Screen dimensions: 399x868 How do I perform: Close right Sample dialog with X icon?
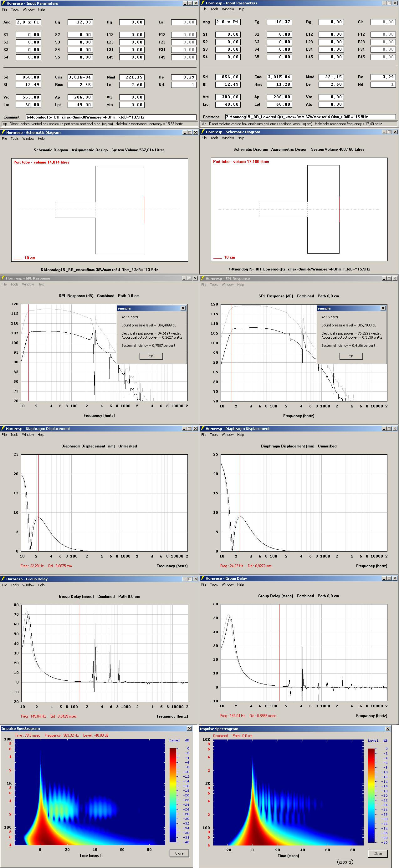[x=383, y=308]
